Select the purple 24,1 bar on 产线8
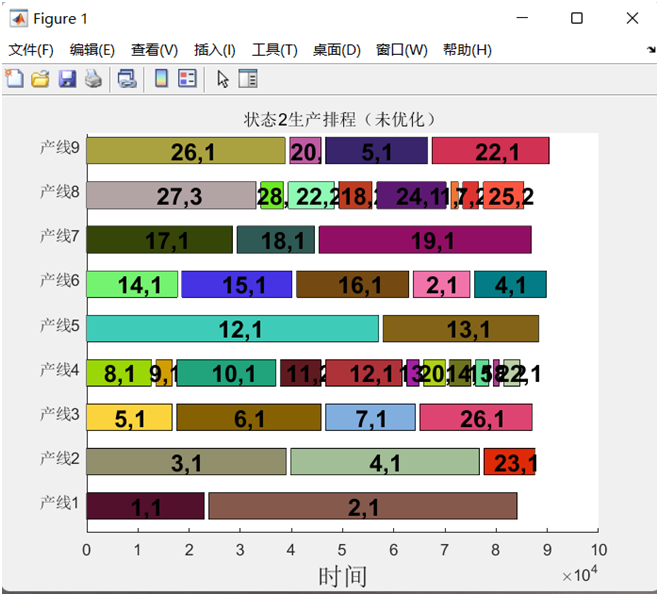The height and width of the screenshot is (596, 659). (411, 195)
